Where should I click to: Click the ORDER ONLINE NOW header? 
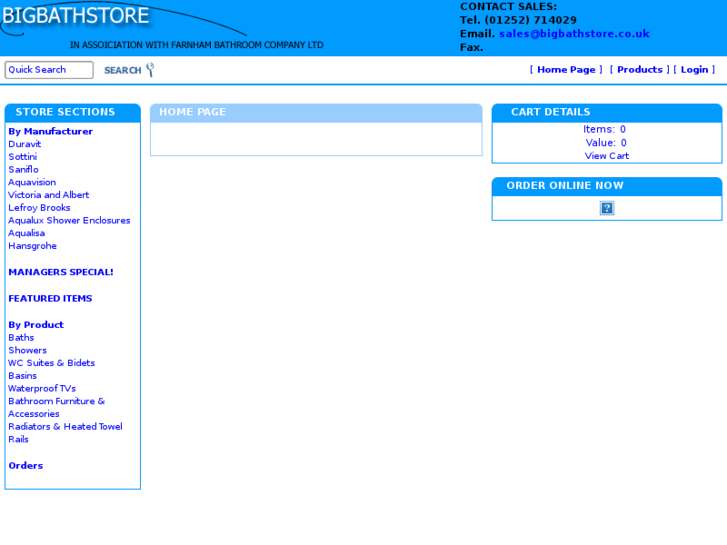607,186
